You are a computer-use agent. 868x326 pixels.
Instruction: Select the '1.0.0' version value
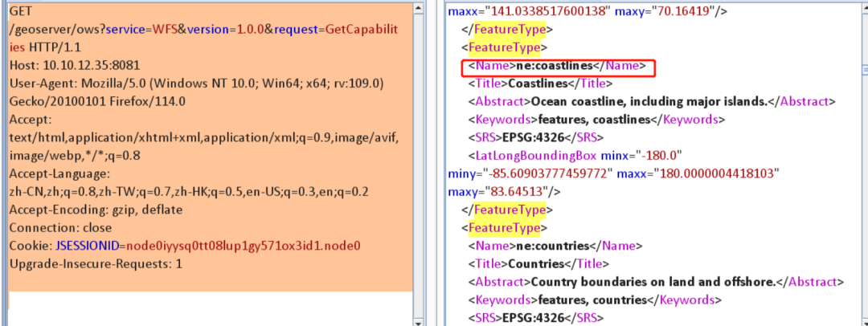[x=251, y=29]
